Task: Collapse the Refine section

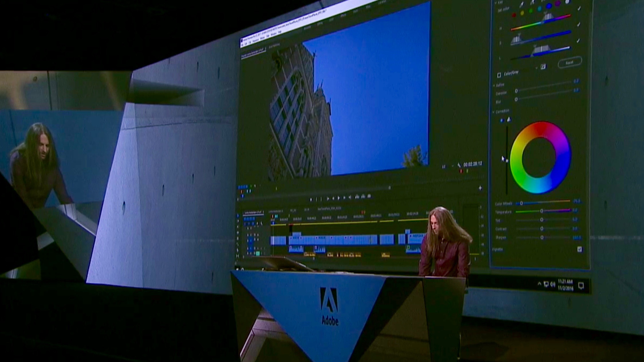Action: (494, 86)
